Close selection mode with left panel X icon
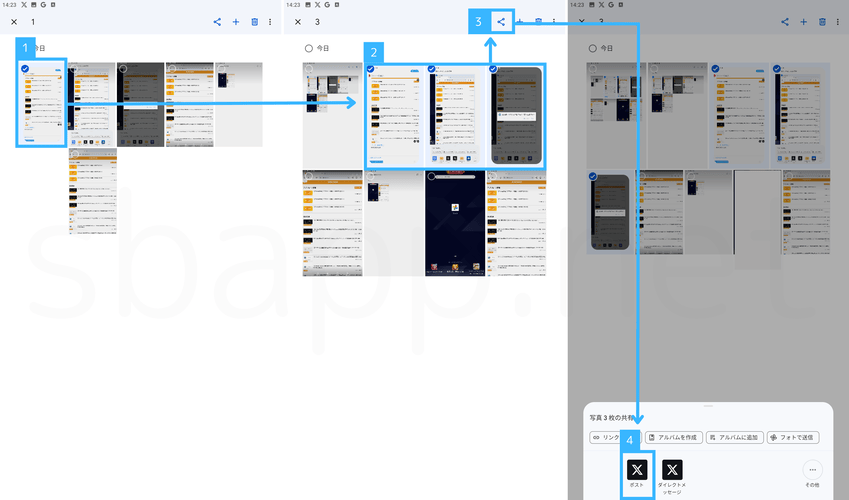Screen dimensions: 849x500 pyautogui.click(x=13, y=21)
